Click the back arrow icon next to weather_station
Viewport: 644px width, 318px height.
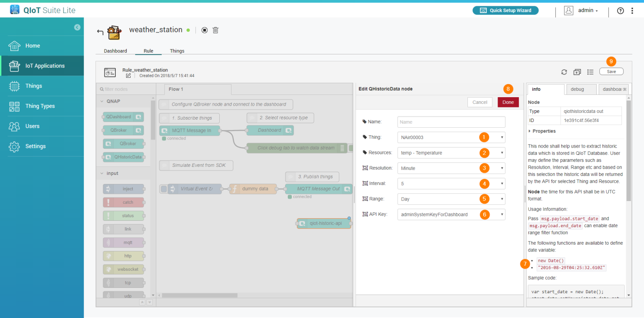point(100,31)
